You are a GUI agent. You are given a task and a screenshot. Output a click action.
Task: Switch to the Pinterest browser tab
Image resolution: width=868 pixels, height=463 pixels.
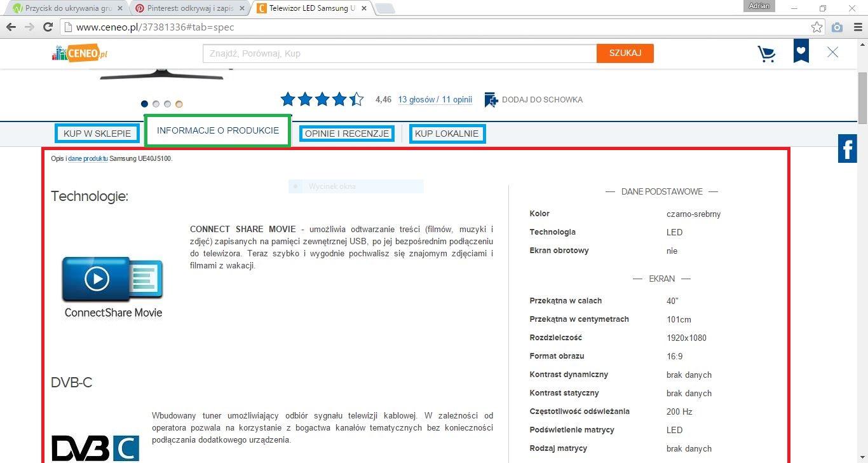click(x=189, y=8)
